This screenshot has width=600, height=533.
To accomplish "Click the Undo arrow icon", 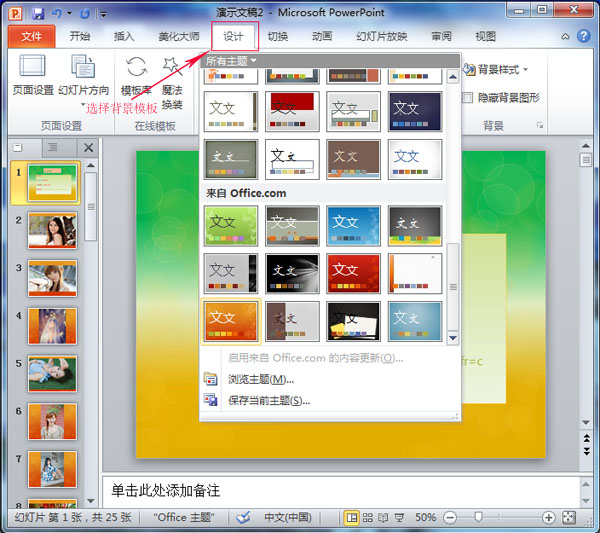I will [x=57, y=13].
